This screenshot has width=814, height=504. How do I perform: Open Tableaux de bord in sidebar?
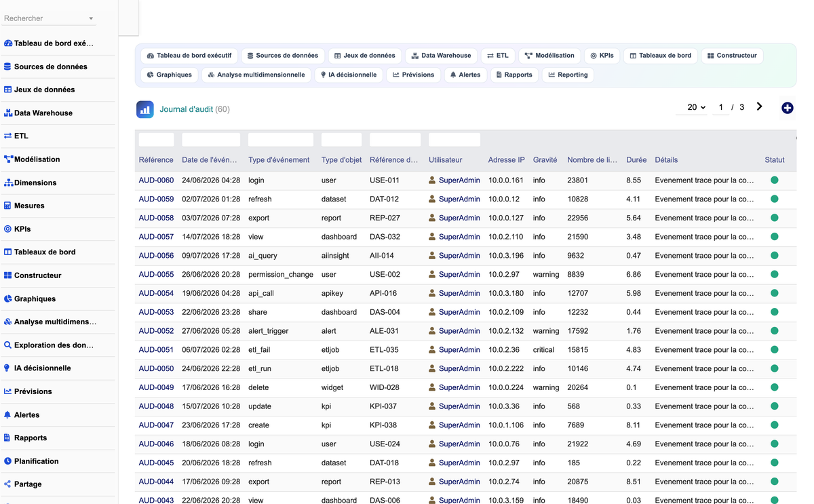pyautogui.click(x=39, y=252)
